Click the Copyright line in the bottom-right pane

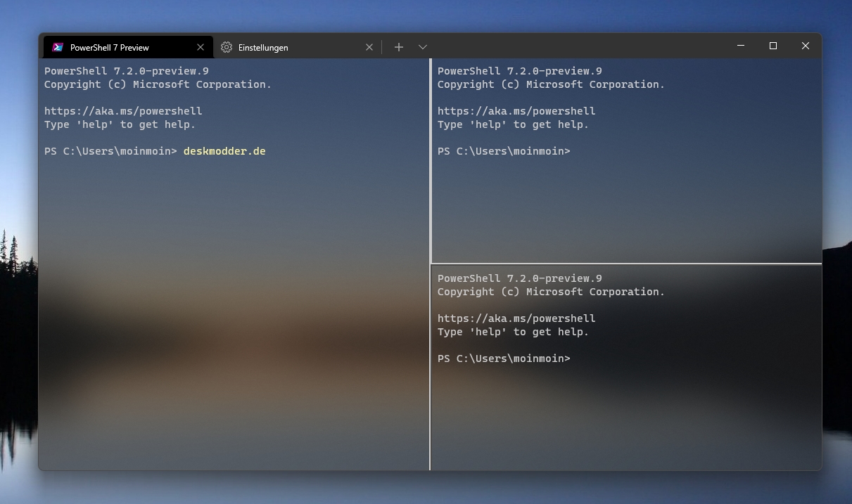pos(551,292)
